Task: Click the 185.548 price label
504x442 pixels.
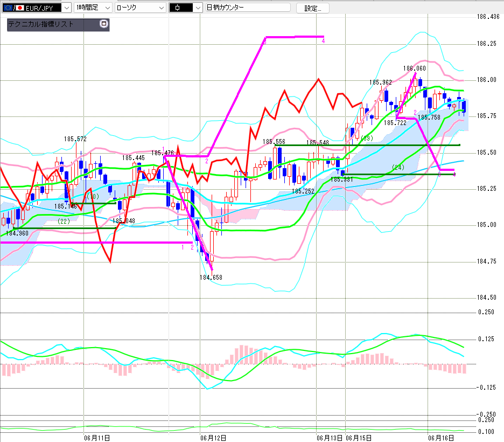Action: (x=318, y=142)
